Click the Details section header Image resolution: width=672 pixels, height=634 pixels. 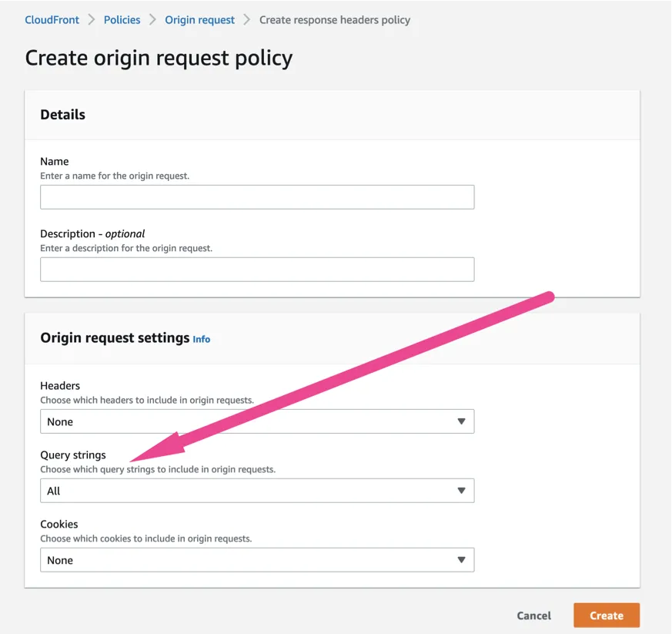63,115
